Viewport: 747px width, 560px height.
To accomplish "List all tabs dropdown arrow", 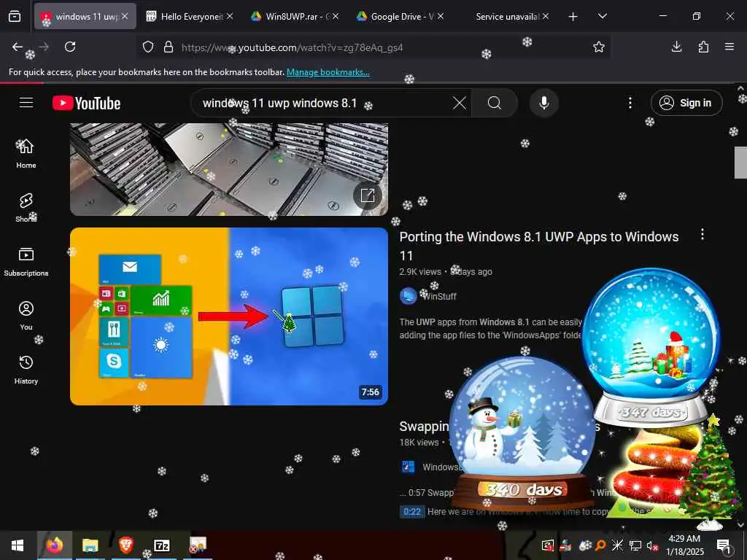I will point(602,16).
